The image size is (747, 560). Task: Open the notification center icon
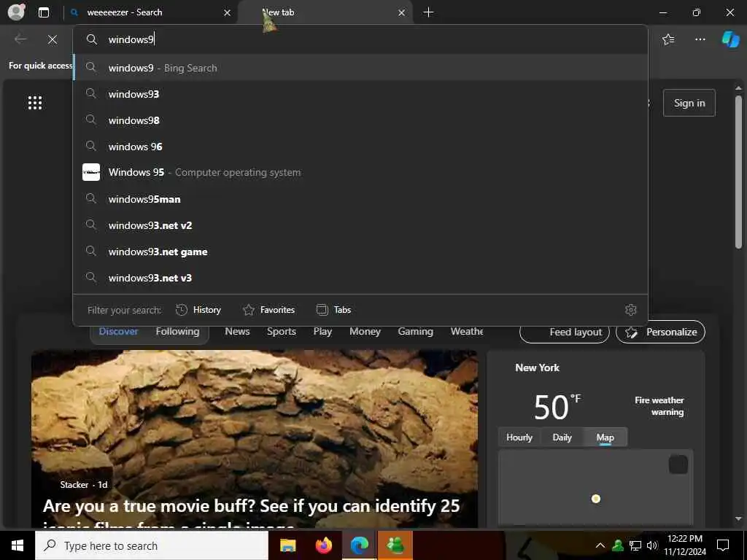point(723,545)
